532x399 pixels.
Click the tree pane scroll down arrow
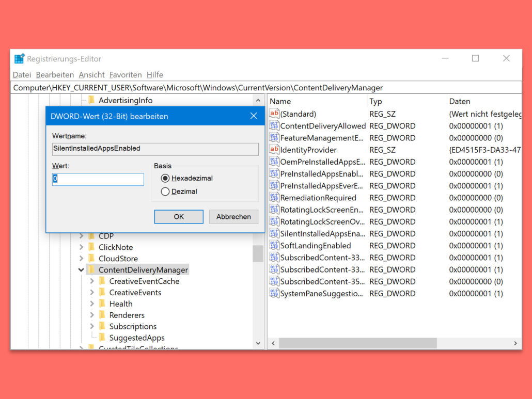(x=258, y=343)
